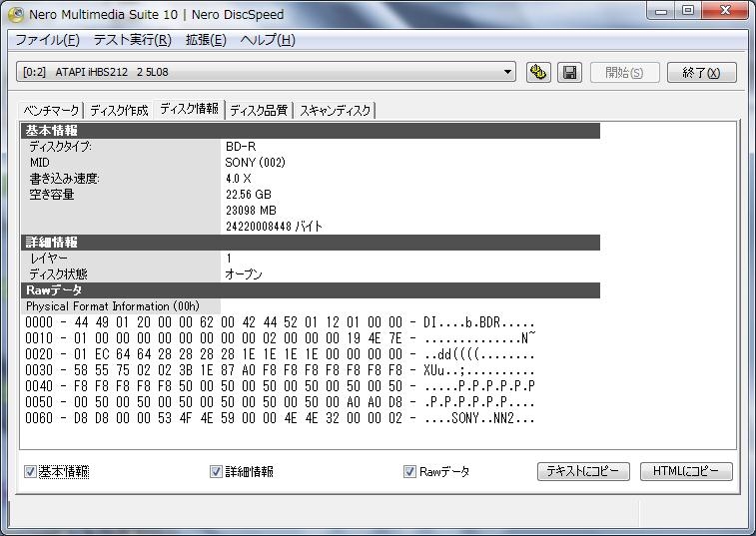Open the ヘルプ(H) menu
756x536 pixels.
tap(268, 40)
